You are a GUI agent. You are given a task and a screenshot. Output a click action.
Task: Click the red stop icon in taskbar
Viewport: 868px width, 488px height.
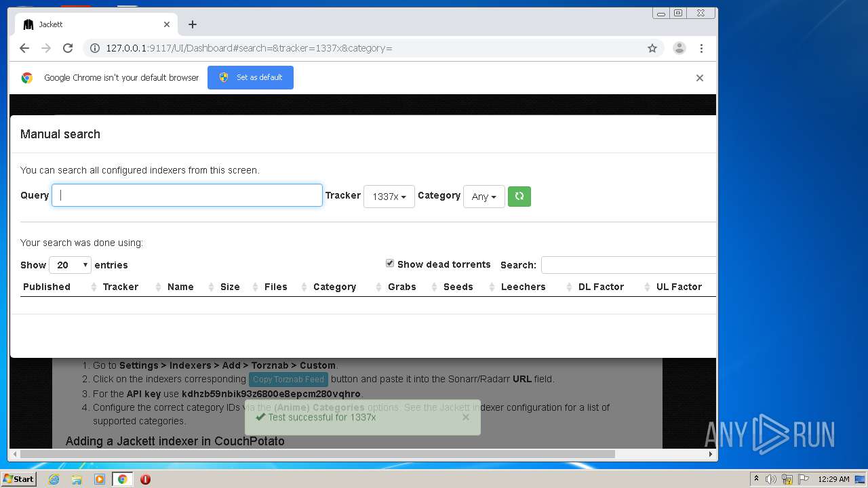coord(145,479)
